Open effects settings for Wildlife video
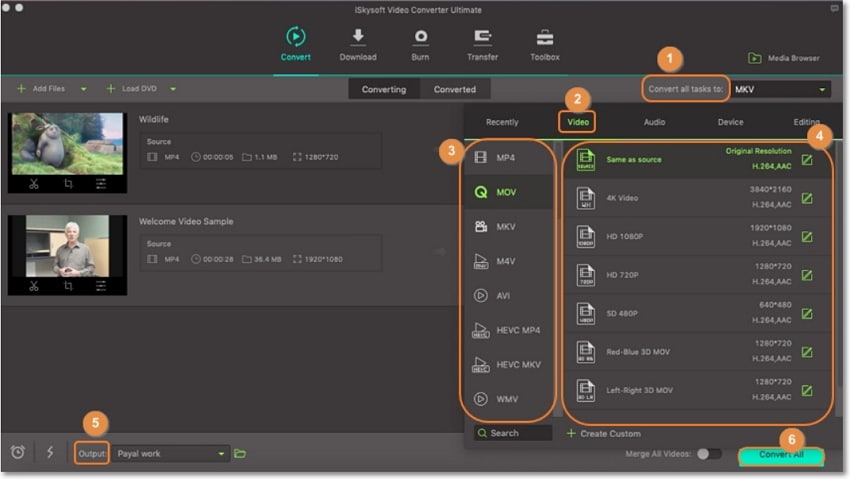Viewport: 850px width, 479px height. [101, 184]
